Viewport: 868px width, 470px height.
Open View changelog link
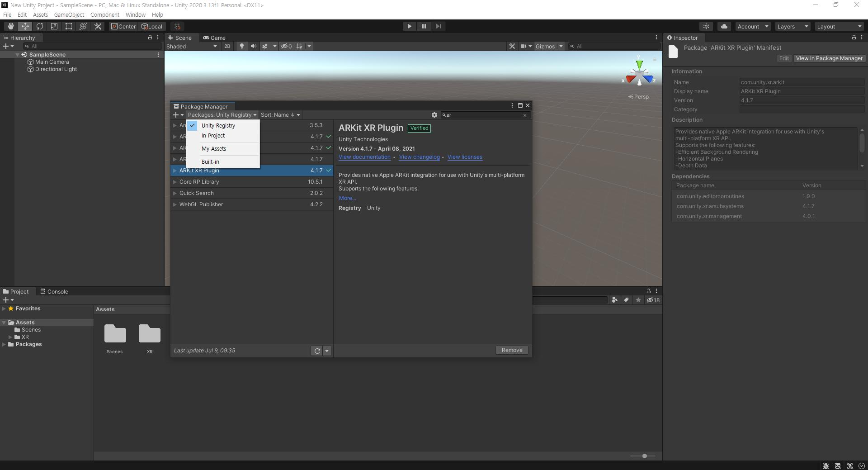(419, 157)
